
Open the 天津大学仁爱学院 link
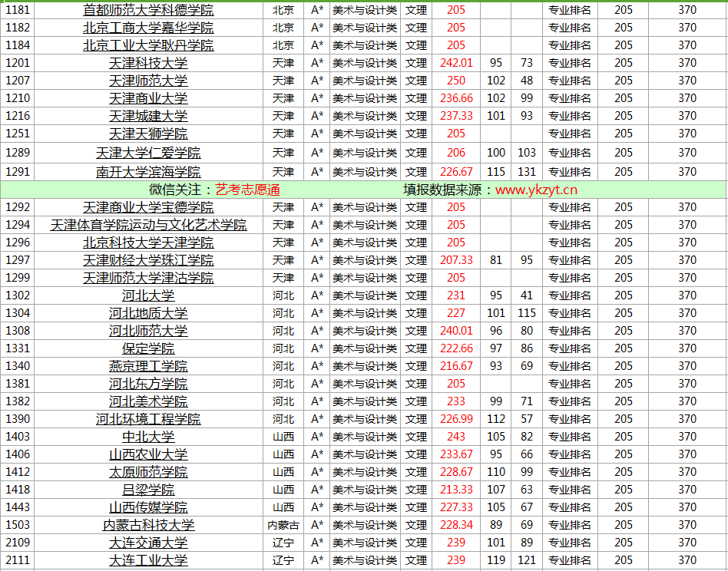[148, 153]
